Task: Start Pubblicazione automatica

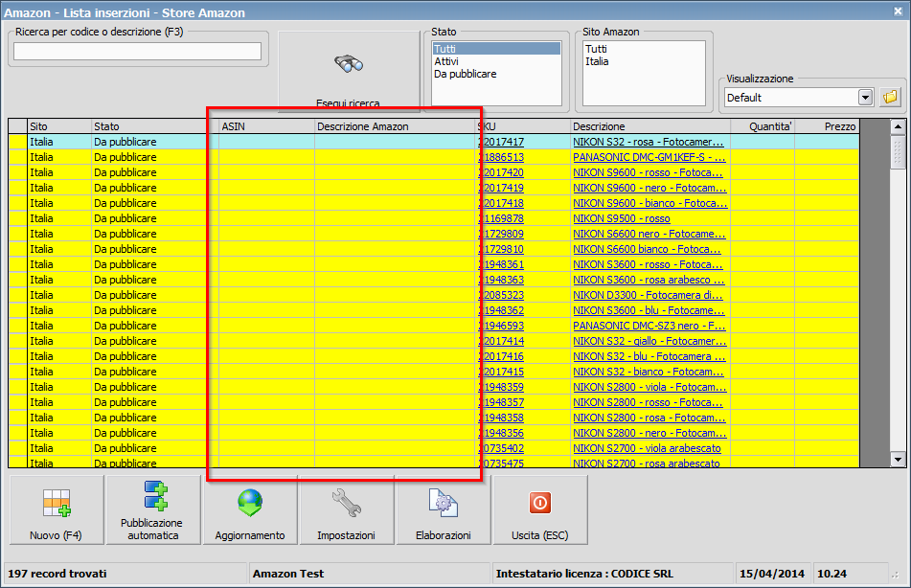Action: [x=154, y=510]
